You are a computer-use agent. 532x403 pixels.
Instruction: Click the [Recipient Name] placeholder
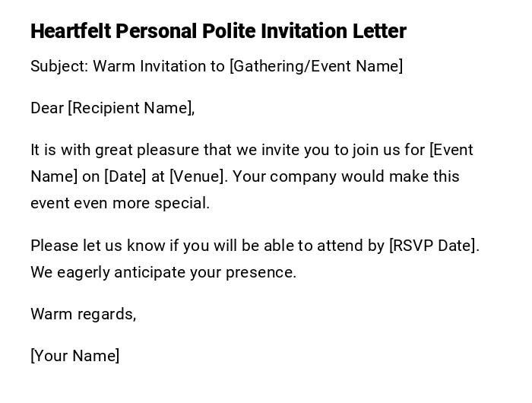(131, 108)
